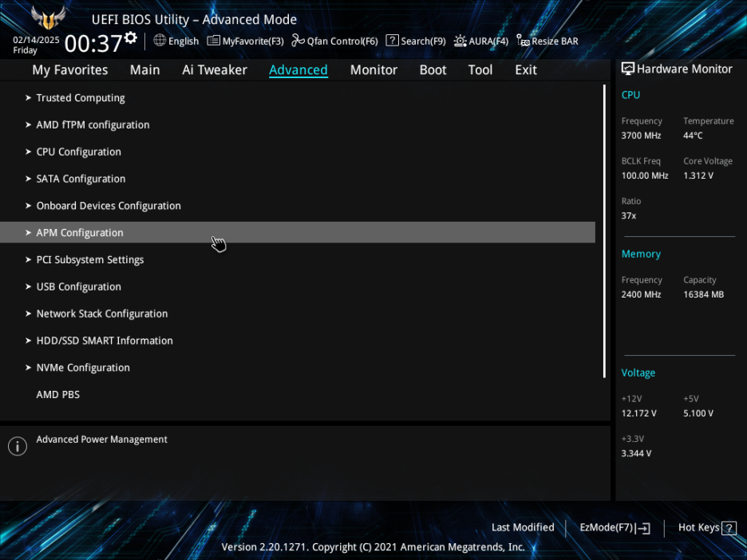Expand the CPU Configuration arrow
747x560 pixels.
[28, 152]
